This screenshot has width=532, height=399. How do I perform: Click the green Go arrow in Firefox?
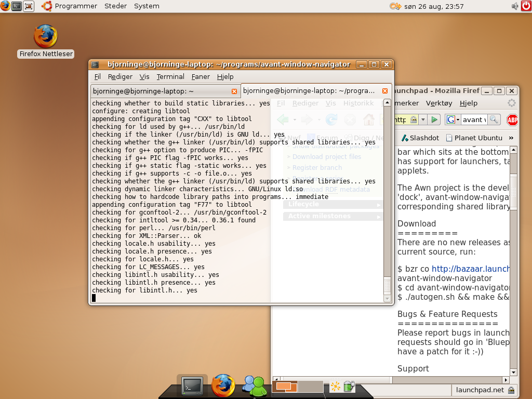click(434, 120)
